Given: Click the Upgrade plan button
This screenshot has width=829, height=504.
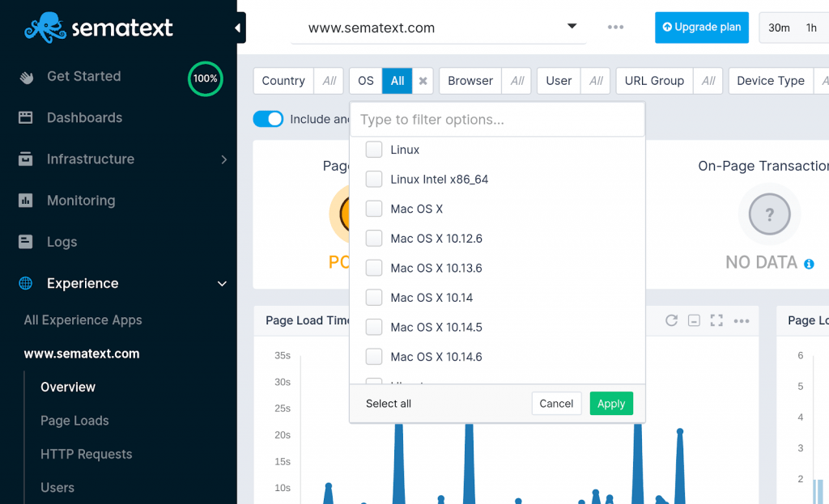Looking at the screenshot, I should (x=701, y=27).
